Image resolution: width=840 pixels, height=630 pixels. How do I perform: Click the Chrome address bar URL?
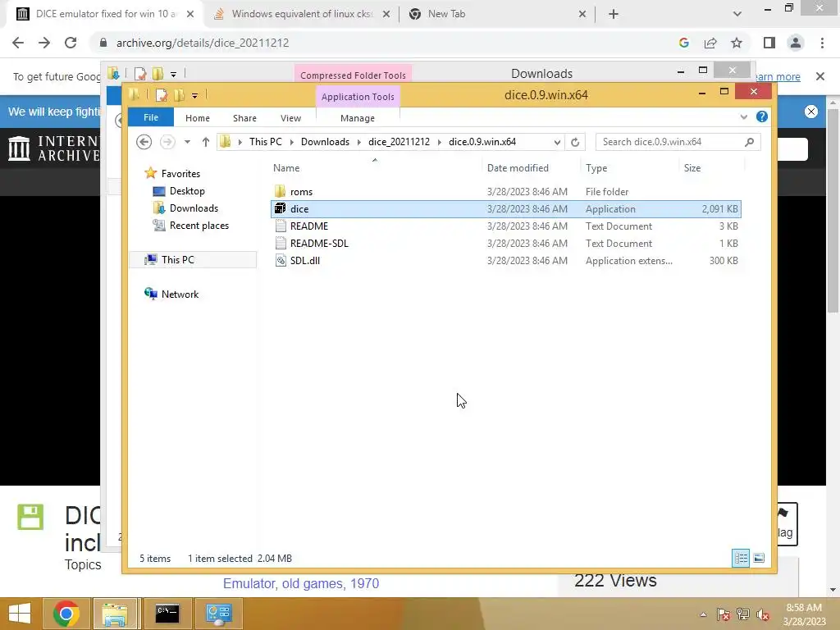tap(203, 43)
